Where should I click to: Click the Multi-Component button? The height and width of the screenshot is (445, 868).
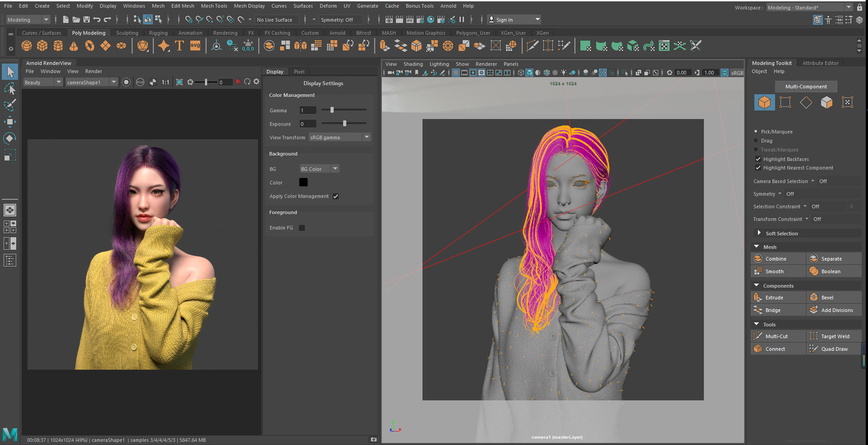point(806,87)
